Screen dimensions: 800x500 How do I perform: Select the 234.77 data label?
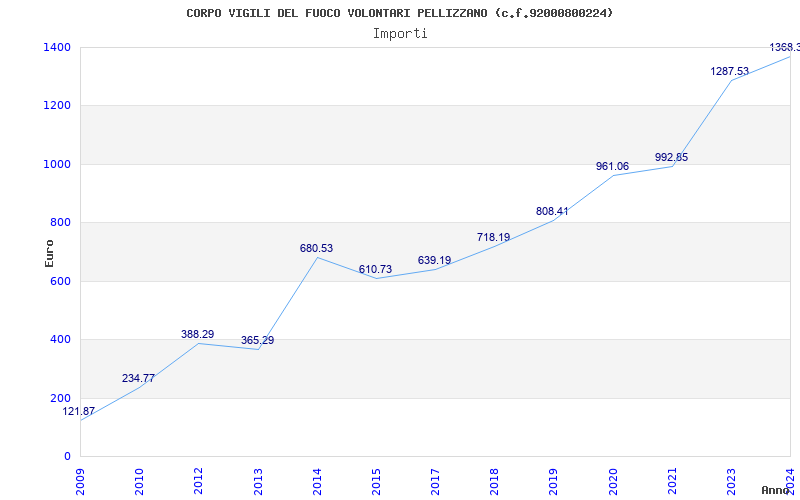(x=138, y=379)
